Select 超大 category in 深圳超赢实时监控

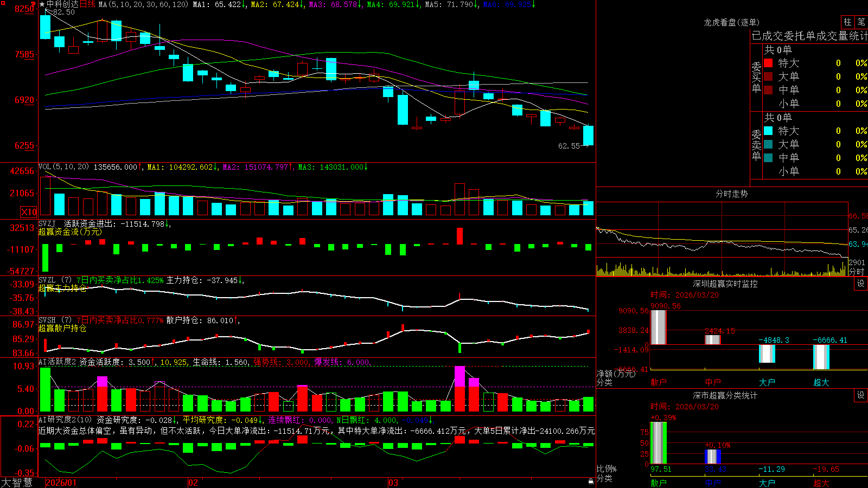821,382
